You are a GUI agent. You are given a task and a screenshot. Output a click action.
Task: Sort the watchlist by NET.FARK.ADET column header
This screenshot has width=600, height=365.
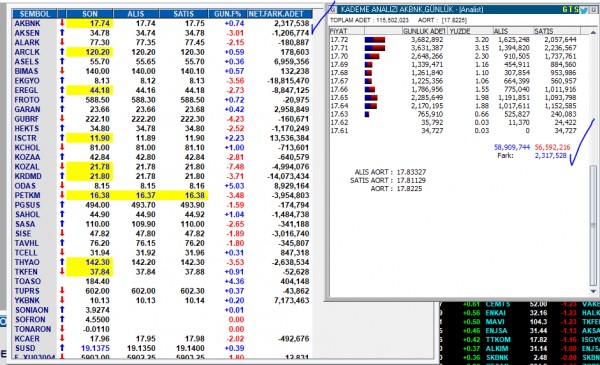[280, 14]
